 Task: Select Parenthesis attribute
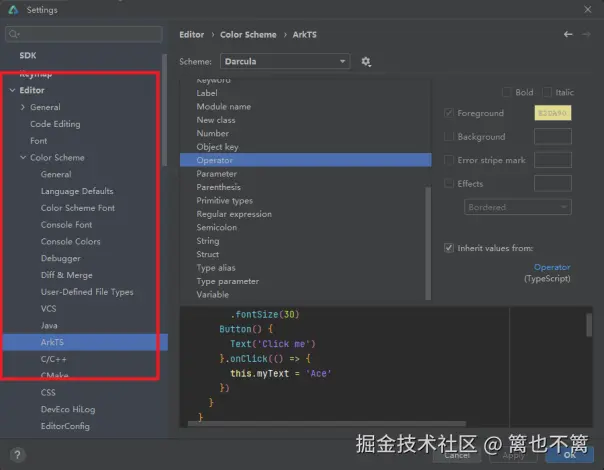pyautogui.click(x=218, y=187)
